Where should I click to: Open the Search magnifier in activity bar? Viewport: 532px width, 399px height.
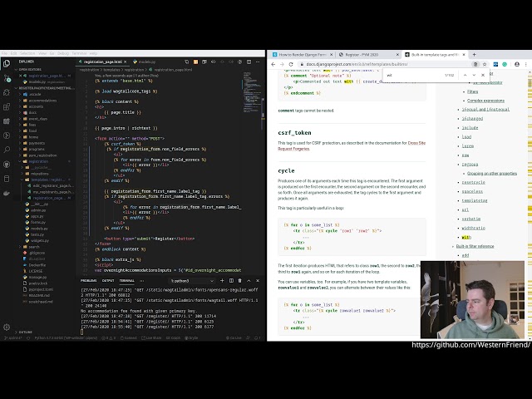click(7, 150)
